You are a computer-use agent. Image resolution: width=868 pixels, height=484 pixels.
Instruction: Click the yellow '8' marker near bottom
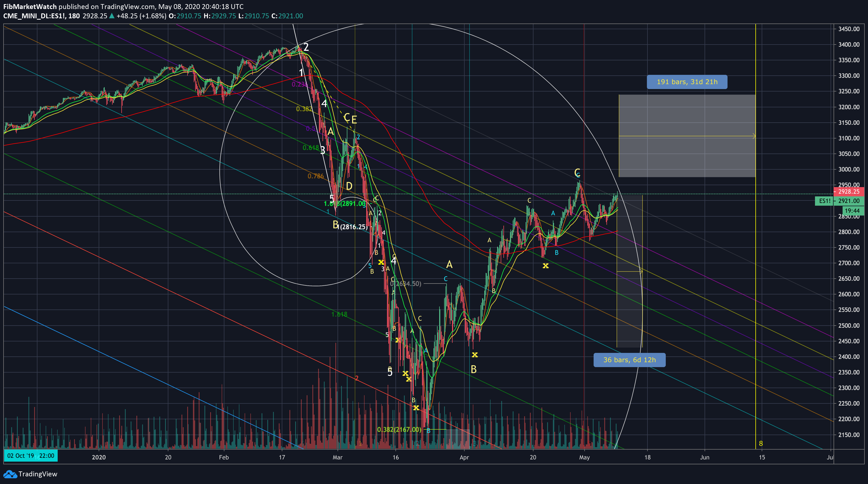pyautogui.click(x=761, y=444)
